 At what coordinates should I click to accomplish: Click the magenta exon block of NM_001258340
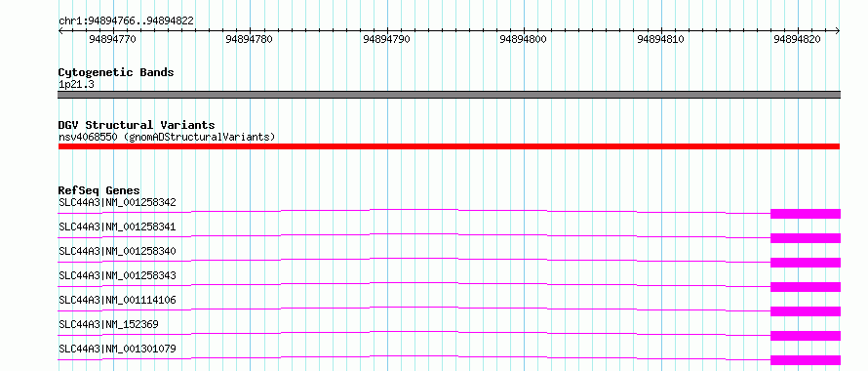(x=806, y=263)
